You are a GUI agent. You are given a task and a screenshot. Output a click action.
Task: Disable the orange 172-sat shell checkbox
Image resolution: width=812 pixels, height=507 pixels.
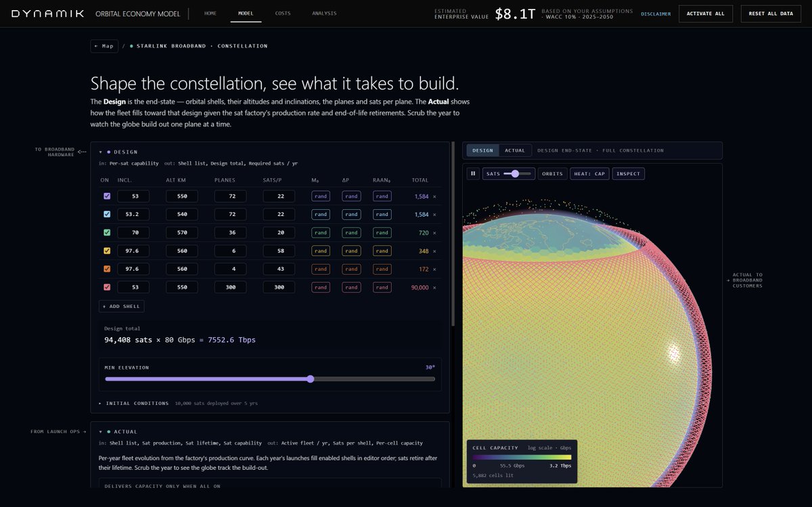point(106,269)
